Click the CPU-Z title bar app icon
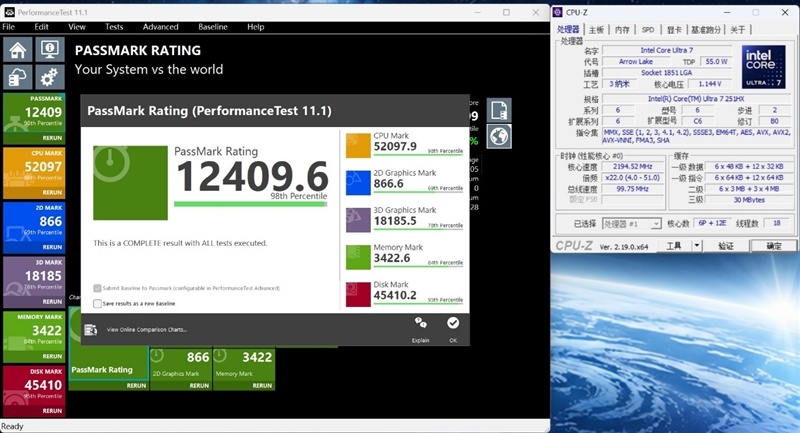 point(558,12)
